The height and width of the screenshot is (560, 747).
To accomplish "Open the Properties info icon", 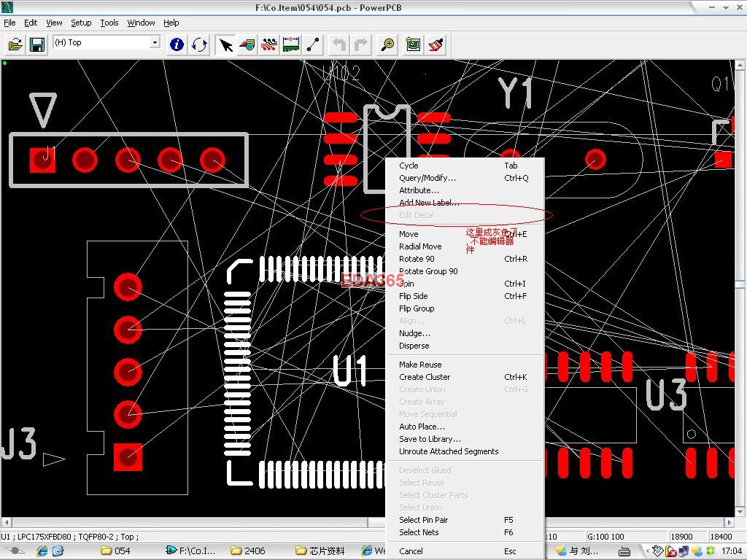I will 177,44.
